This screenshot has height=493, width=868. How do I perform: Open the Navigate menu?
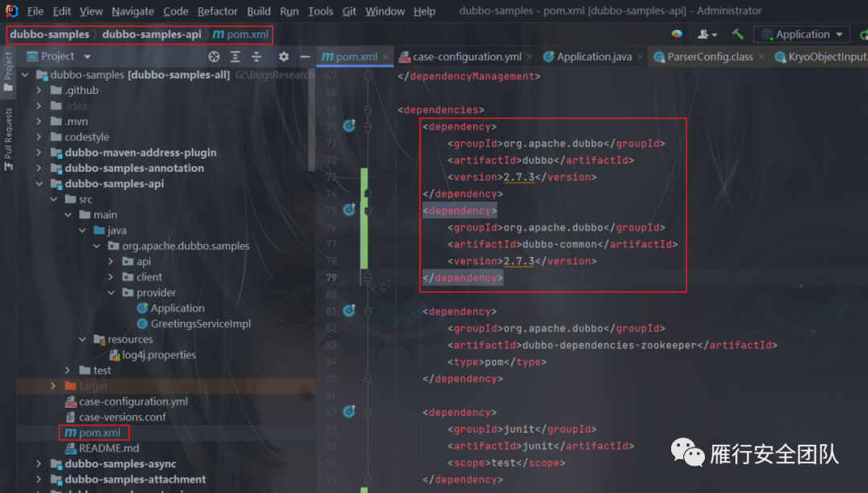133,11
